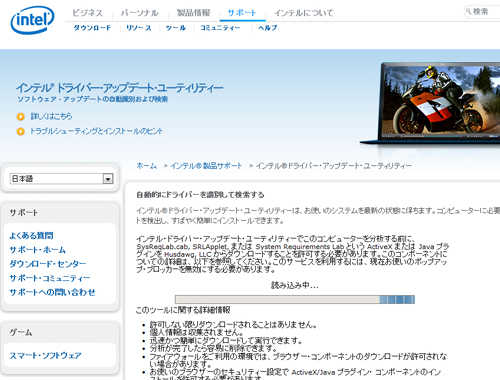Screen dimensions: 500x380
Task: Open the インテルについて menu
Action: click(x=304, y=13)
